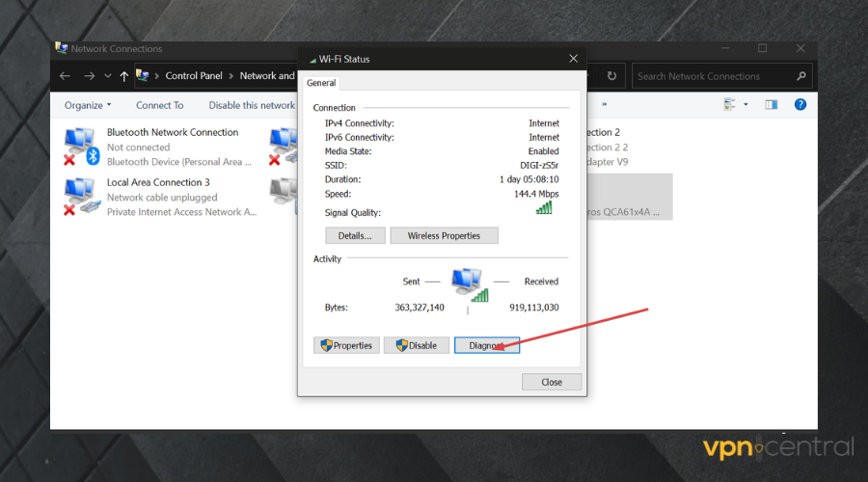Screen dimensions: 868x482
Task: Click the change view layout icon
Action: (730, 105)
